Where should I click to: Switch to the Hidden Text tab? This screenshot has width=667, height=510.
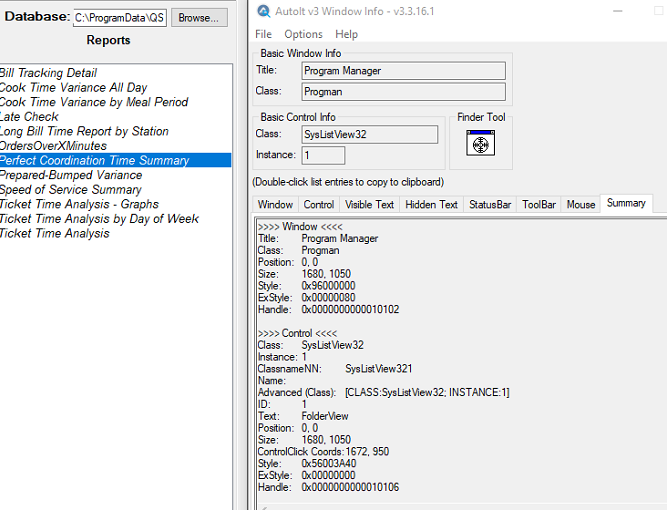431,205
